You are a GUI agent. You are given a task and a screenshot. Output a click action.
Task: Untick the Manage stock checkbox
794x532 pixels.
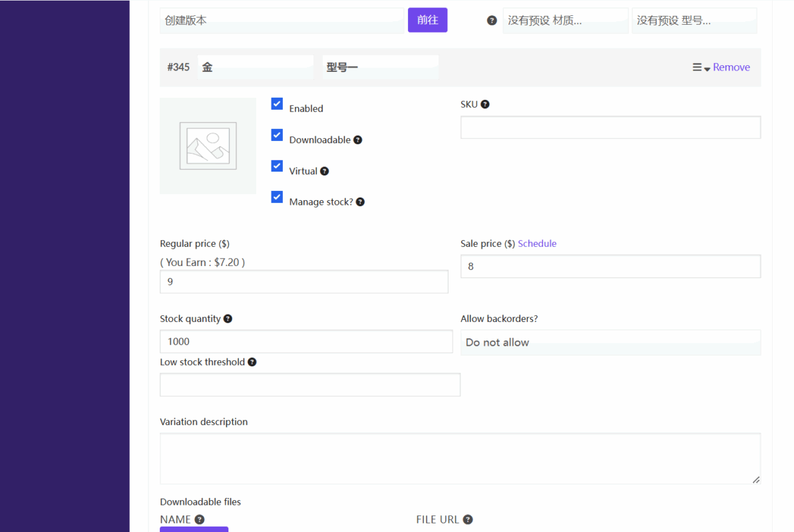pyautogui.click(x=277, y=198)
